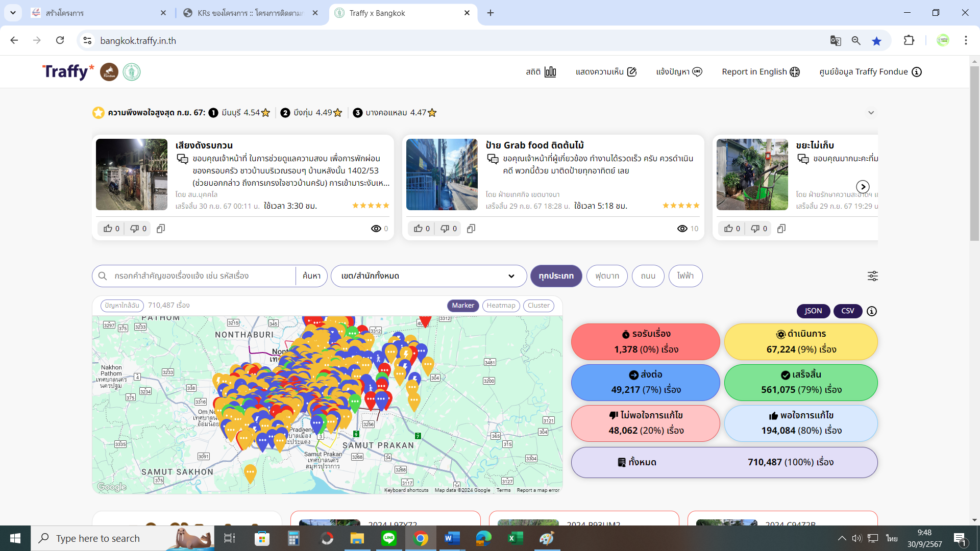Open the tab search dropdown in Chrome
The height and width of the screenshot is (551, 980).
tap(13, 13)
